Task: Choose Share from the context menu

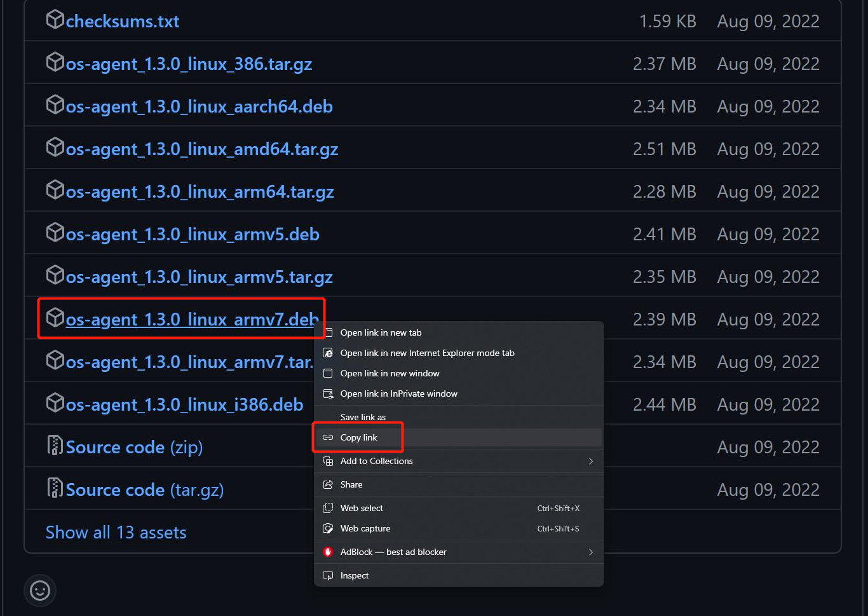Action: [459, 484]
